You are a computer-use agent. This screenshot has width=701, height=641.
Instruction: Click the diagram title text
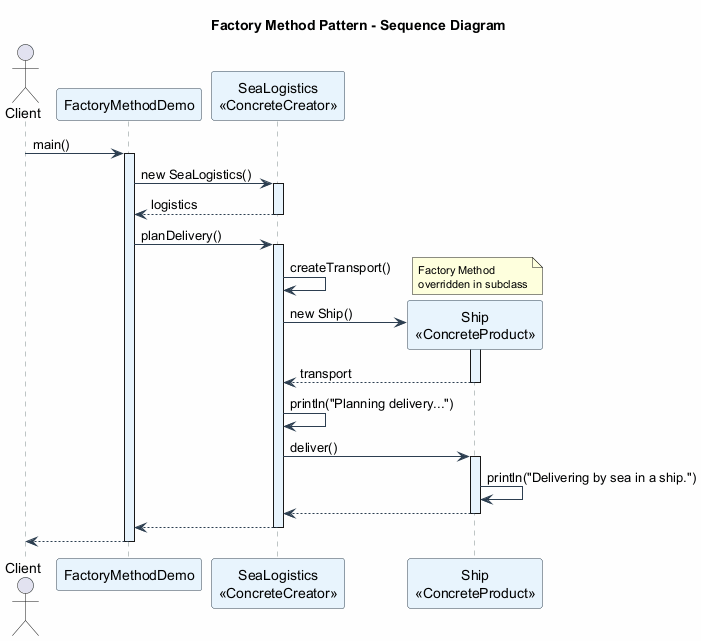(358, 25)
